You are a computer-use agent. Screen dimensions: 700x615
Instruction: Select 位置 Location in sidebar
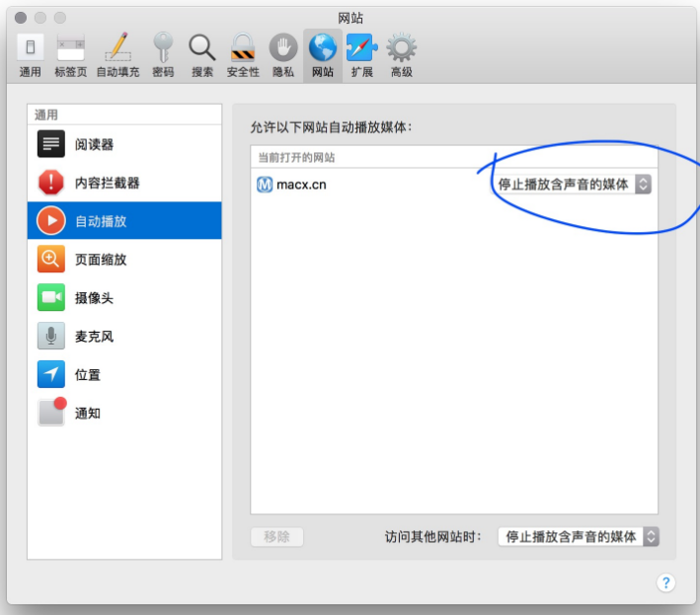(x=124, y=374)
